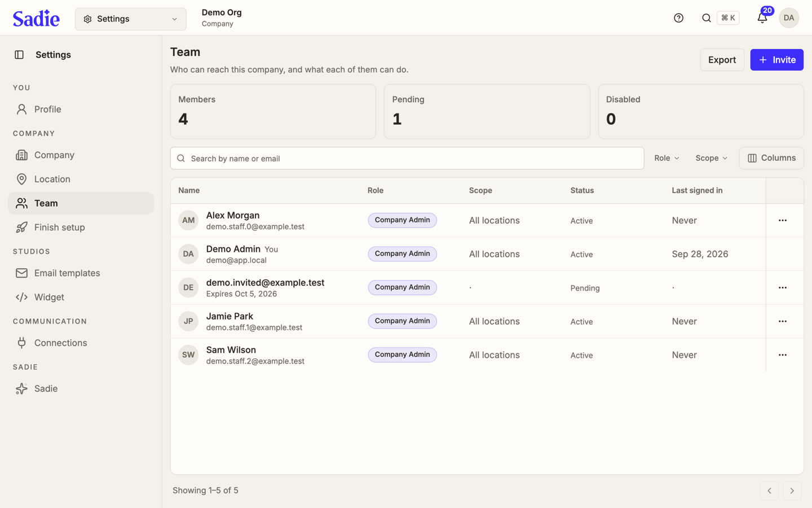This screenshot has height=508, width=812.
Task: Click the Invite button
Action: [x=776, y=60]
